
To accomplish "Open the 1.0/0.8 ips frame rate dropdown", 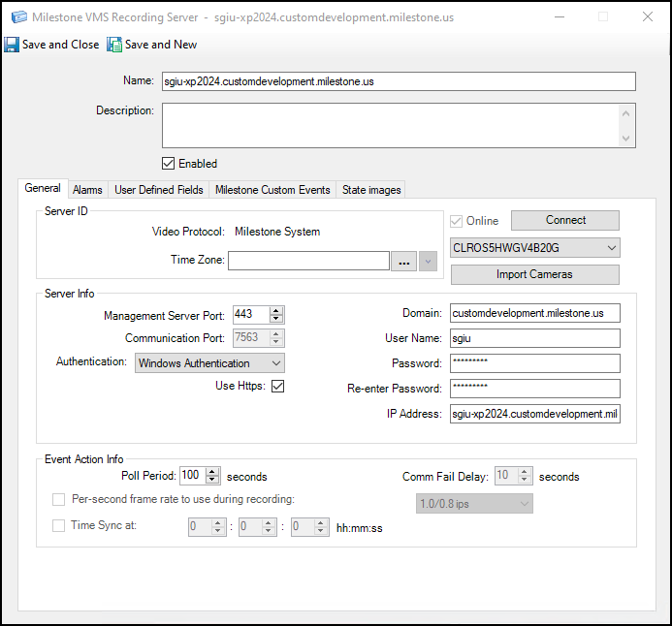I will [x=474, y=504].
